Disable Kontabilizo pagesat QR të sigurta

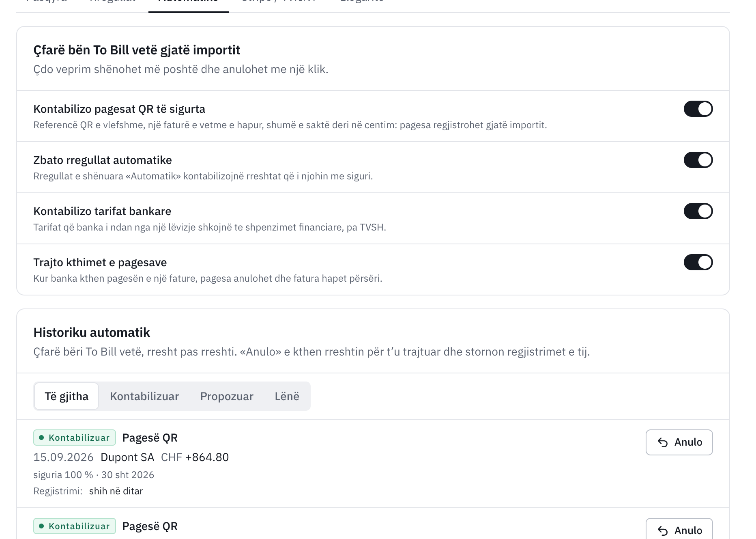point(698,109)
